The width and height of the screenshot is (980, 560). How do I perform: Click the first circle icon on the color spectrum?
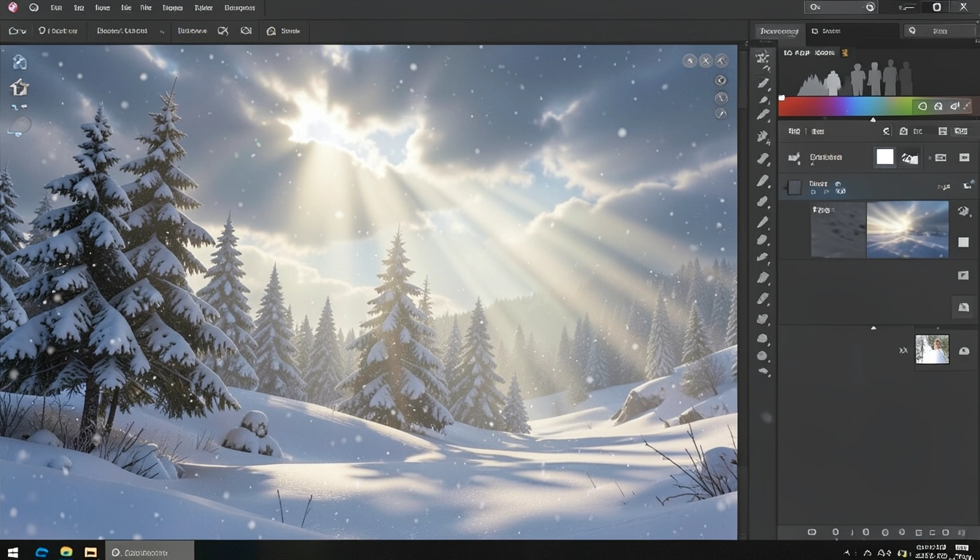[x=922, y=106]
